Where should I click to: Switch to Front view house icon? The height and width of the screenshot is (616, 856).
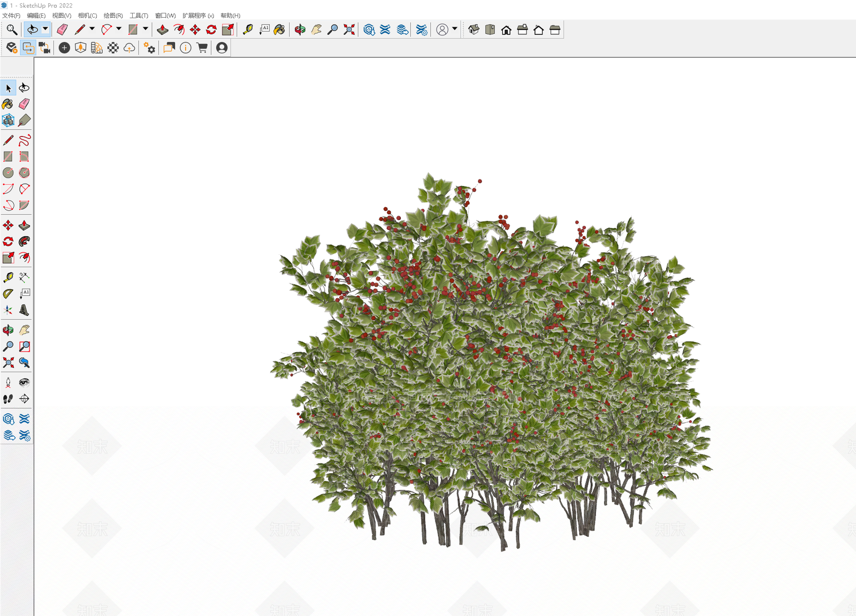(506, 30)
